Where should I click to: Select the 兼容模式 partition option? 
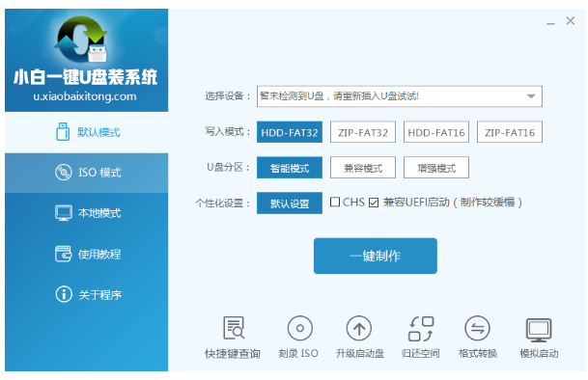pos(363,168)
